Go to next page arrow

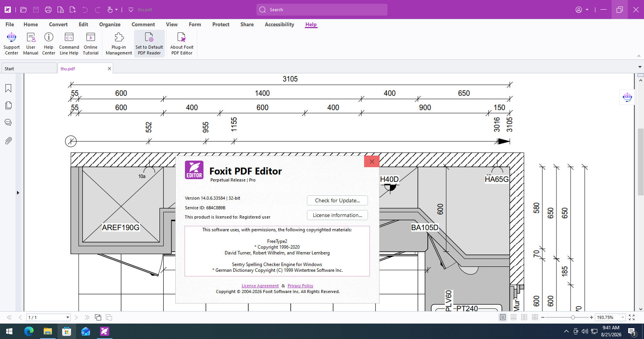76,317
